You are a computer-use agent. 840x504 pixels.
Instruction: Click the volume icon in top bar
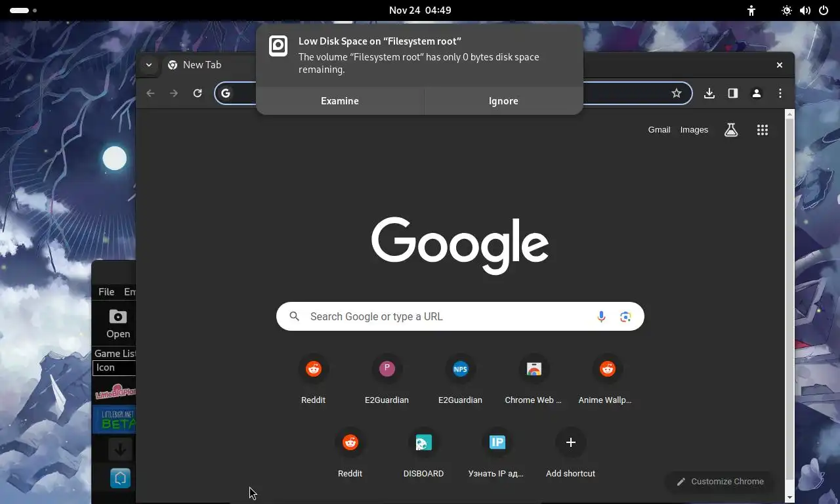[x=805, y=10]
